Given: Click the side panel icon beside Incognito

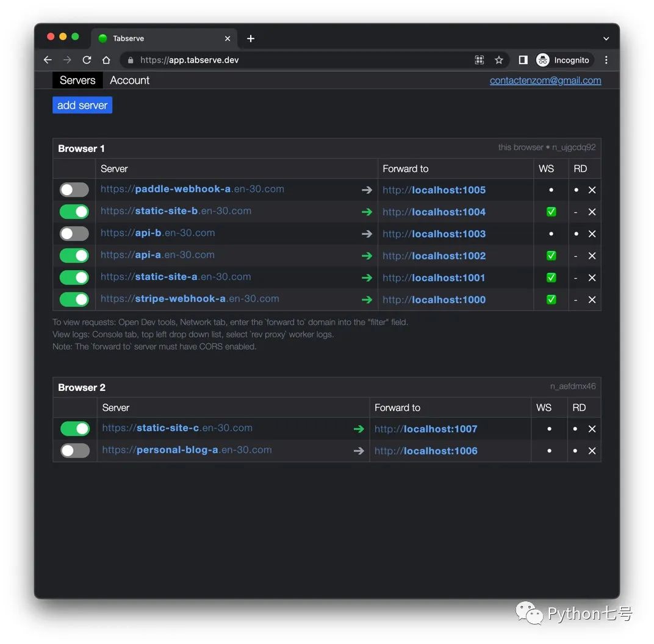Looking at the screenshot, I should 523,60.
